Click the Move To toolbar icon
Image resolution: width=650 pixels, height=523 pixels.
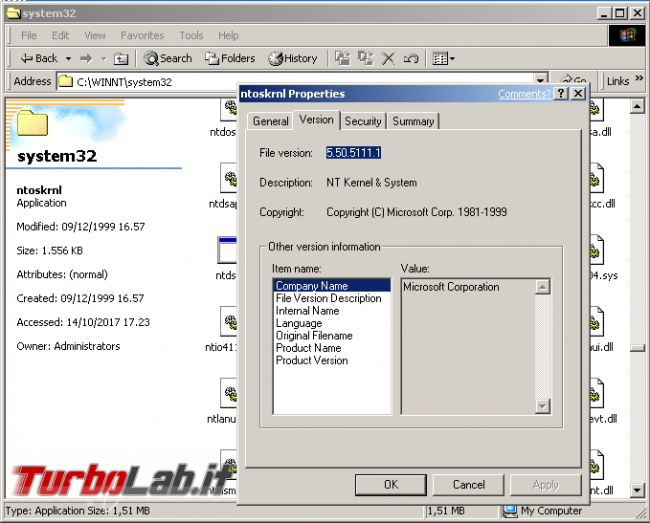(342, 58)
